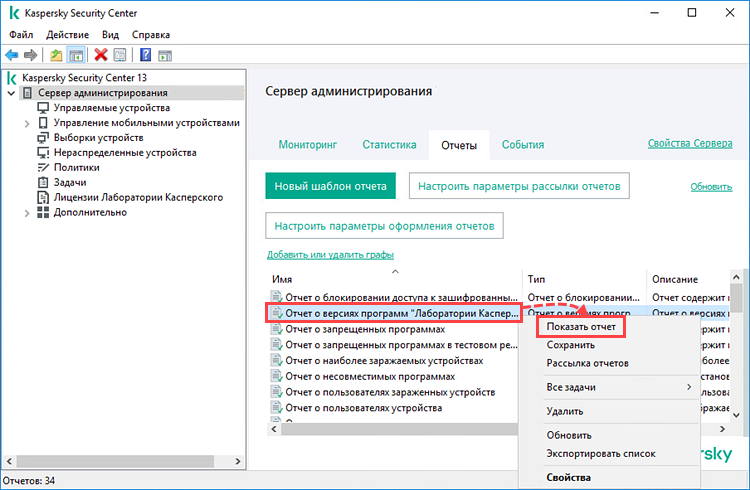Viewport: 750px width, 490px height.
Task: Switch to the События tab
Action: (523, 145)
